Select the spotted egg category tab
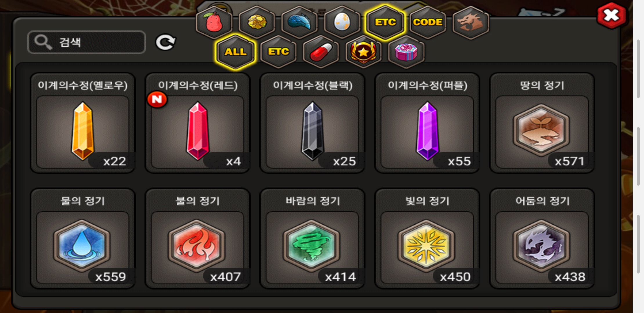This screenshot has height=313, width=644. (342, 22)
